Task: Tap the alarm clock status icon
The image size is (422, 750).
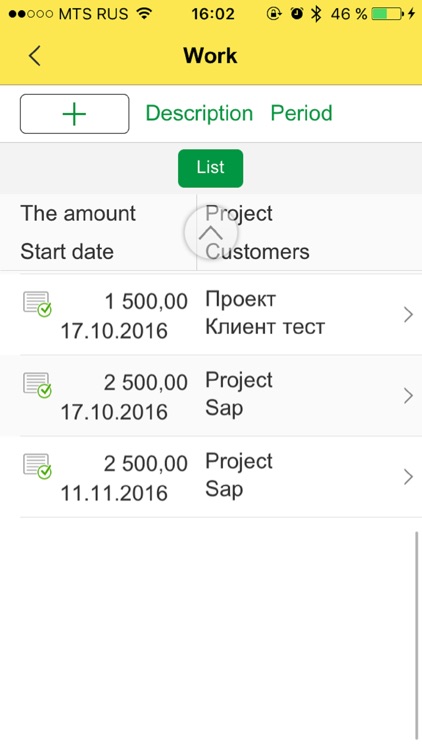Action: (x=297, y=14)
